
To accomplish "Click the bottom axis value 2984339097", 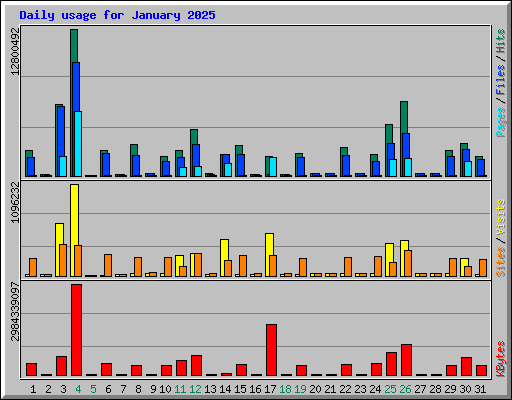I will (15, 312).
